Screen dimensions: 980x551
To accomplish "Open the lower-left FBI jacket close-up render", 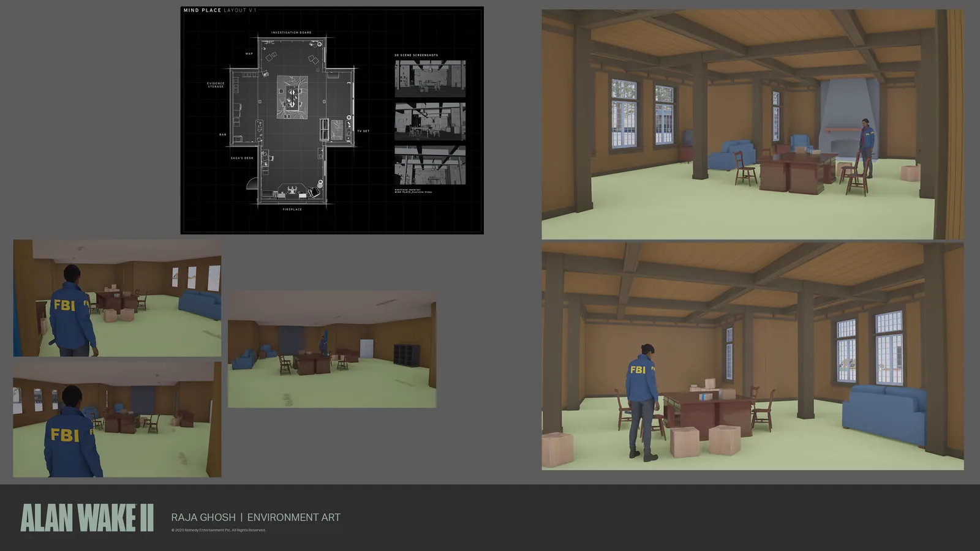I will [118, 419].
